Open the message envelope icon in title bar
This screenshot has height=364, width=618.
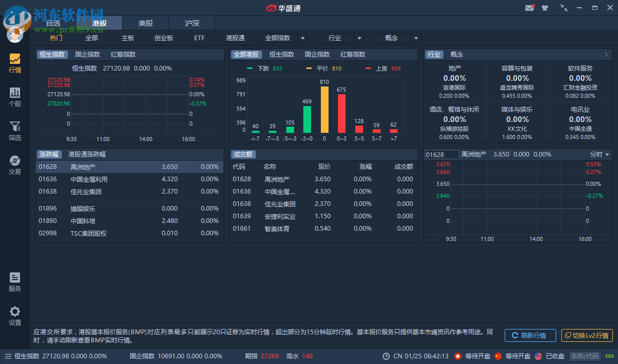coord(530,8)
